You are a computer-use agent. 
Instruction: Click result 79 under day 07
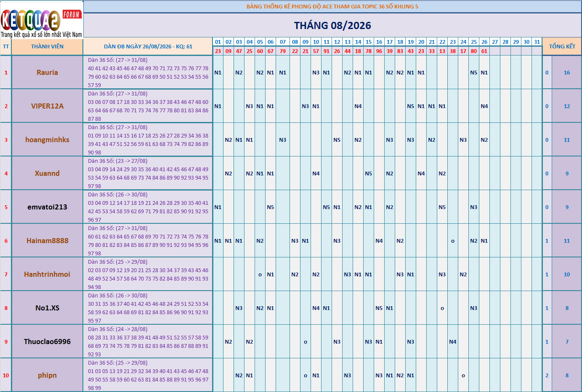pos(283,51)
